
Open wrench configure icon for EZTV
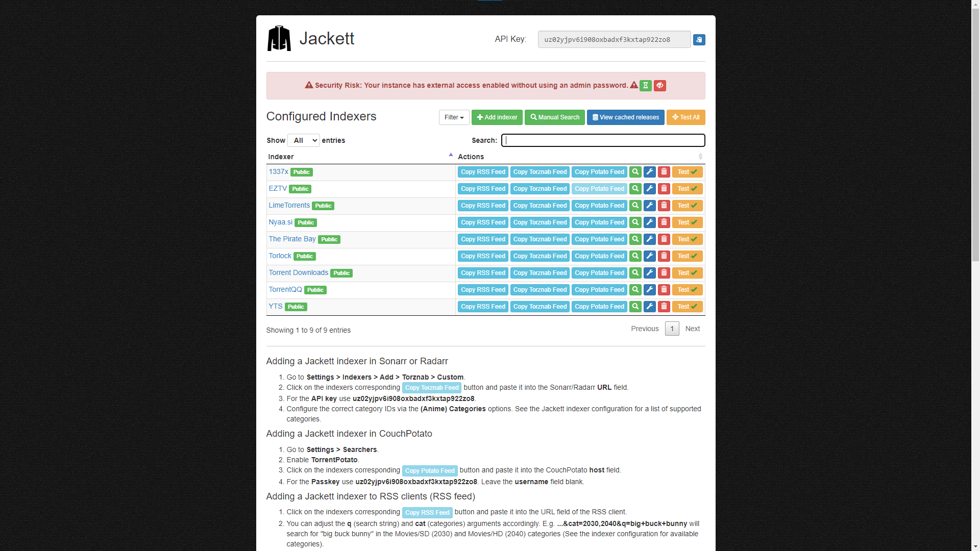(649, 189)
